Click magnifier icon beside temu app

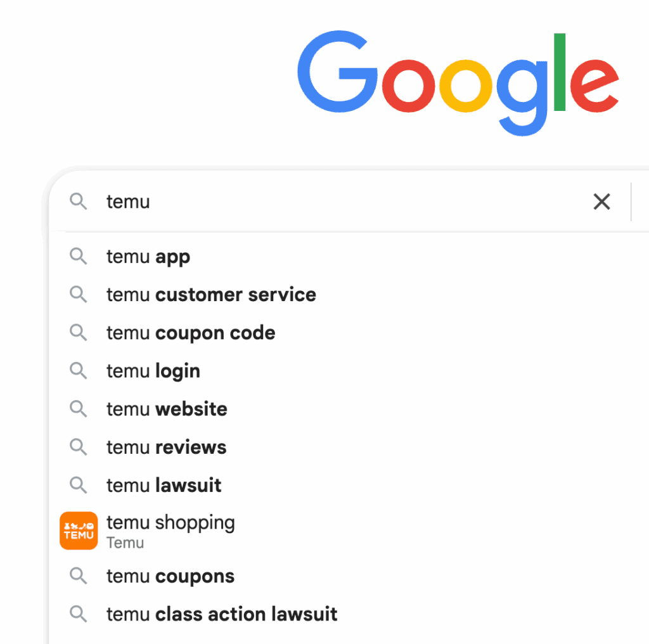coord(78,256)
